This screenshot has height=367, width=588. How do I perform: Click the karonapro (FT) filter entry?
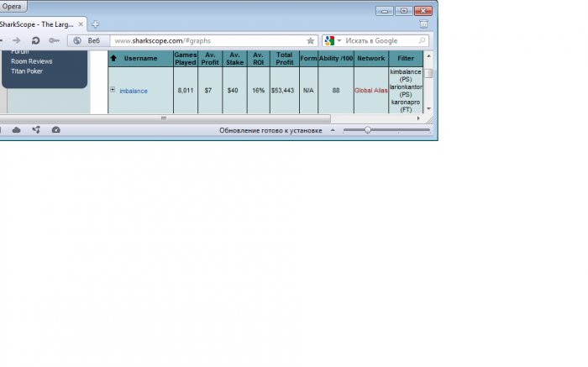click(406, 106)
